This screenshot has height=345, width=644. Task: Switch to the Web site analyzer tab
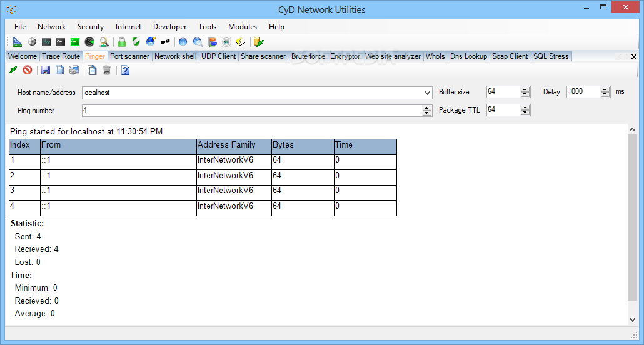coord(393,56)
